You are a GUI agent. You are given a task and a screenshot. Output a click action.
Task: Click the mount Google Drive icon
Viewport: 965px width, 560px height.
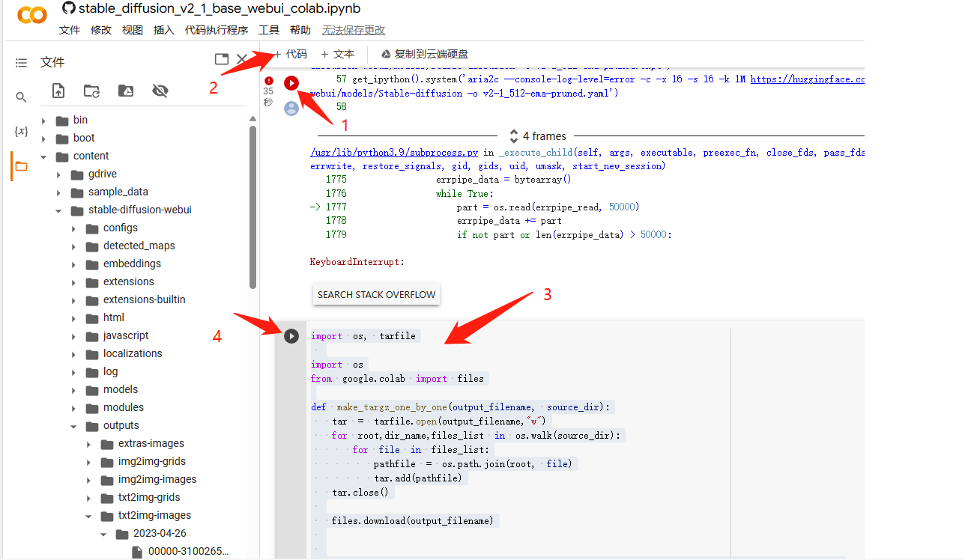click(x=126, y=91)
